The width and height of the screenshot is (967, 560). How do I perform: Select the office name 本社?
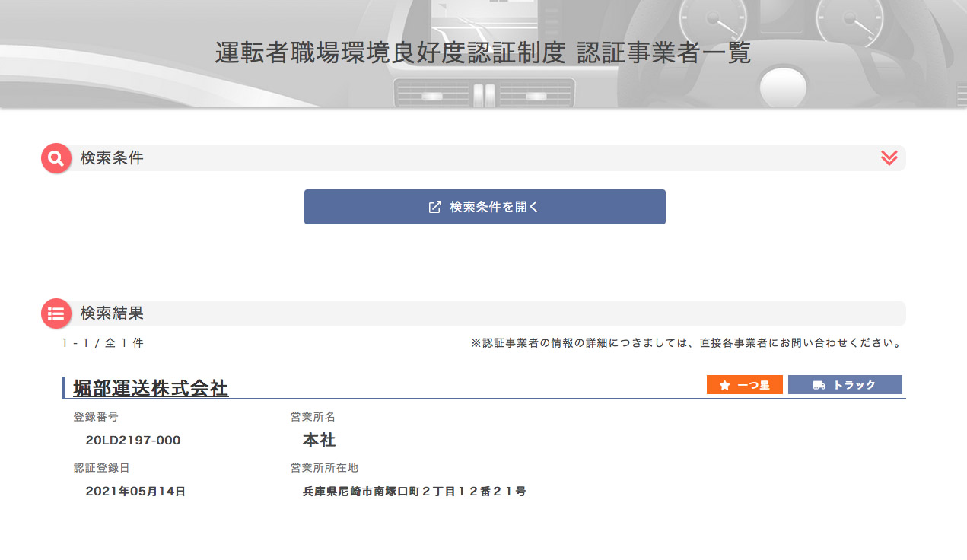[319, 440]
